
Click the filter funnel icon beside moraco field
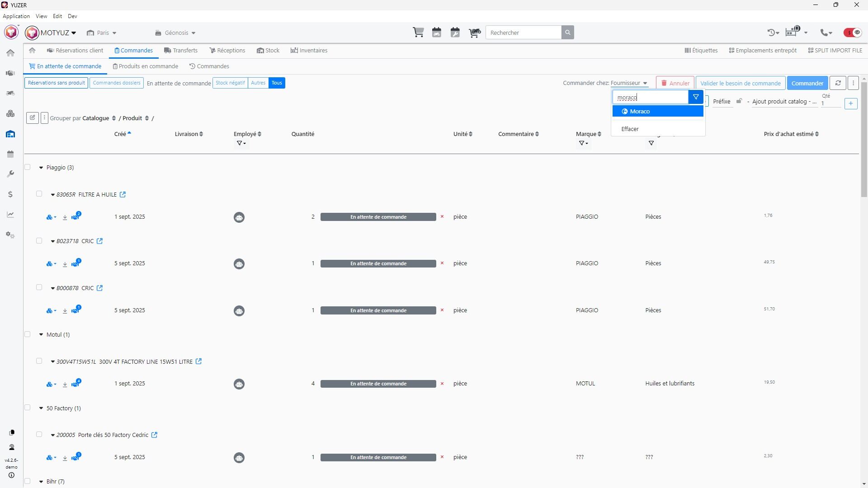pyautogui.click(x=696, y=97)
